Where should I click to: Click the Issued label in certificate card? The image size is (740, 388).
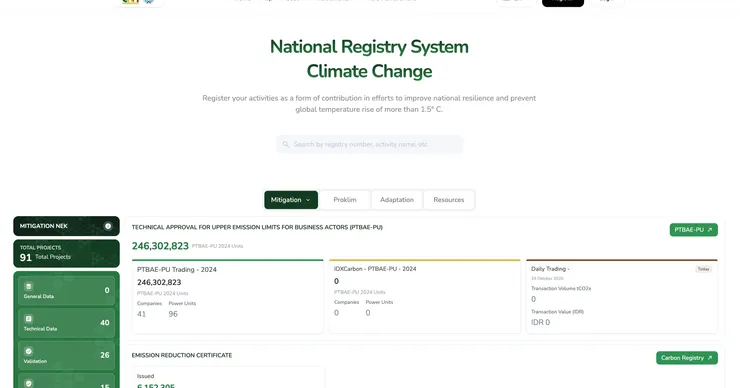pos(145,376)
